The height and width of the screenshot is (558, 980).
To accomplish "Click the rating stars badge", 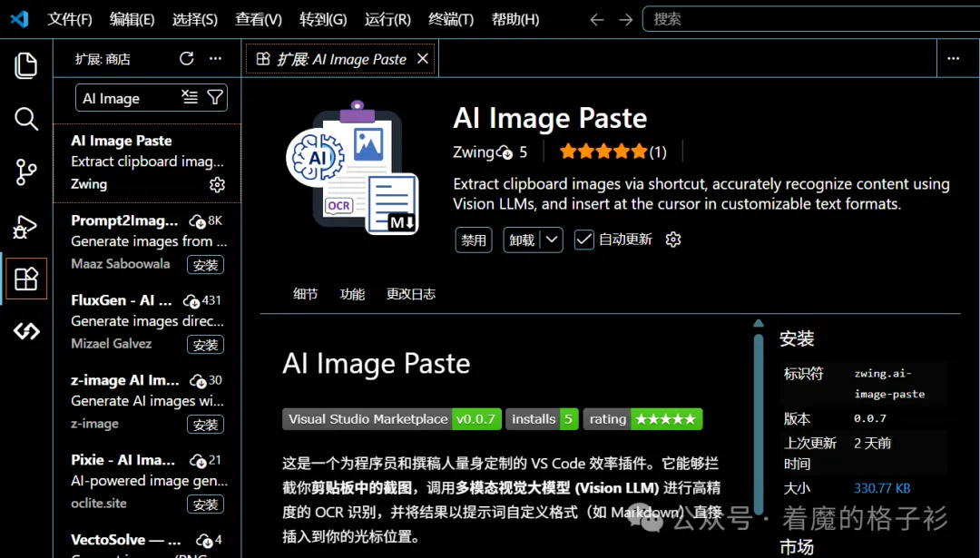I will [x=643, y=419].
